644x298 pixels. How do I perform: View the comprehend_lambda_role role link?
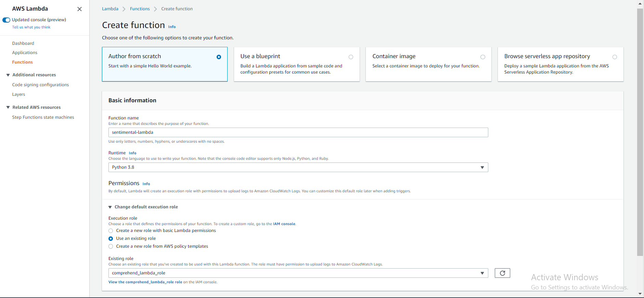145,282
